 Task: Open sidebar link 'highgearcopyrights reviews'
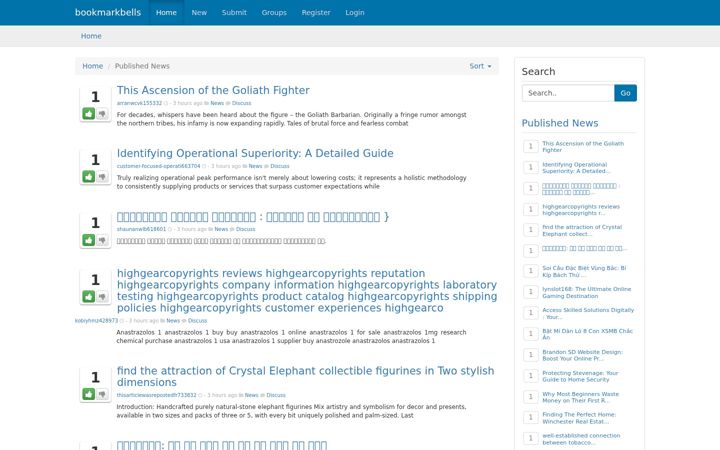[581, 210]
